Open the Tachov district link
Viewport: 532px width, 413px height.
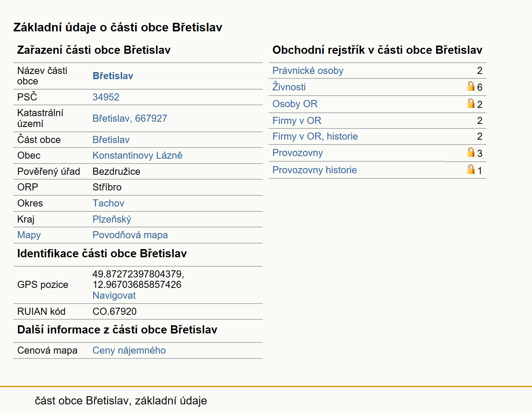tap(108, 203)
